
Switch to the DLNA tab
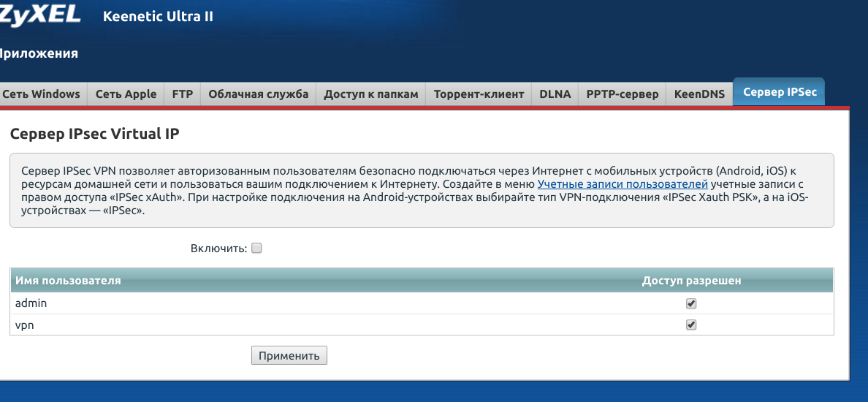555,94
